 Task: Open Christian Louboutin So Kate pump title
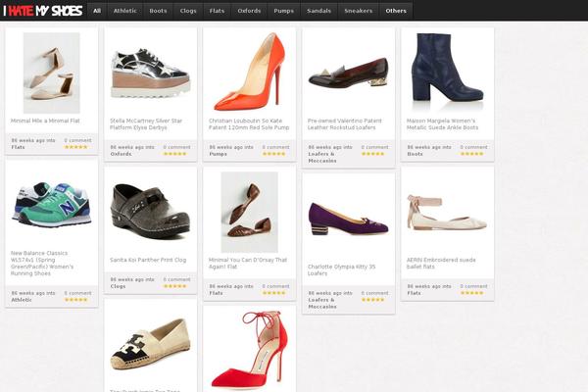click(249, 124)
